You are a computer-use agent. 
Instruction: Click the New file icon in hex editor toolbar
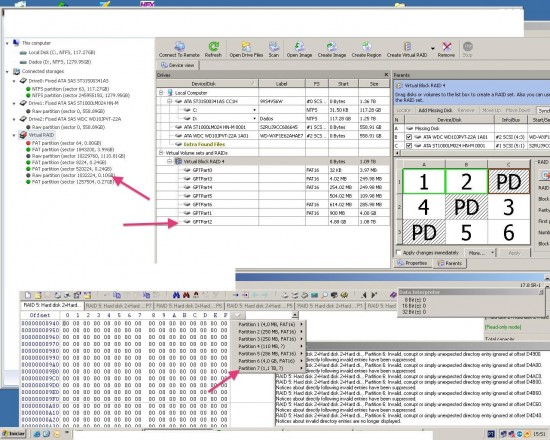click(x=28, y=295)
